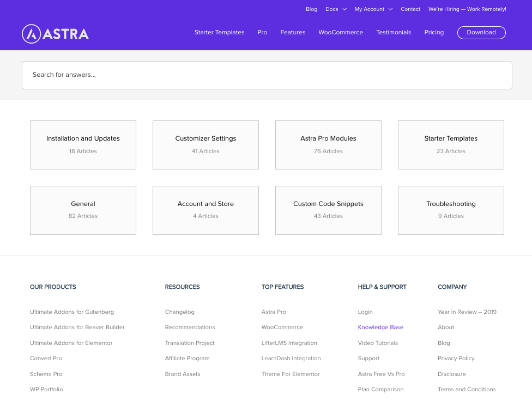Open the Video Tutorials link

click(x=378, y=343)
